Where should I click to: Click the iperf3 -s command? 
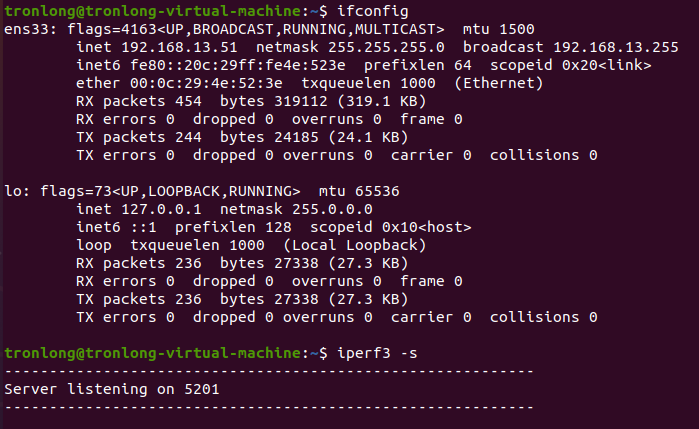click(376, 352)
